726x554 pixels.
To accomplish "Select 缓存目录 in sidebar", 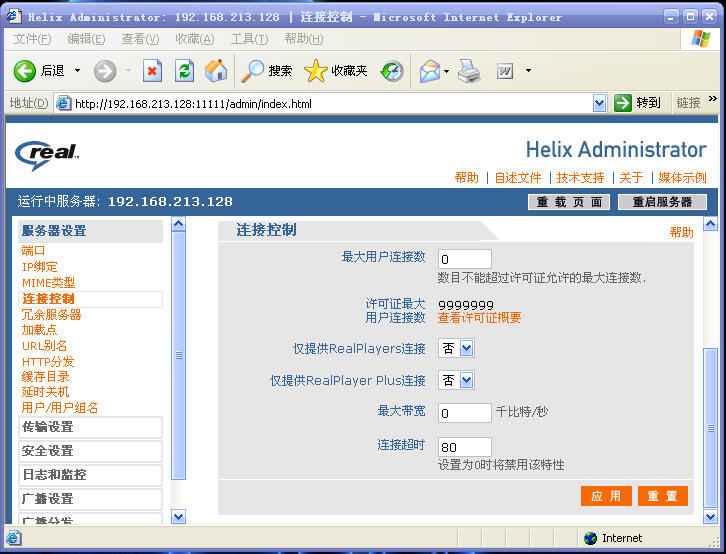I will pyautogui.click(x=45, y=377).
